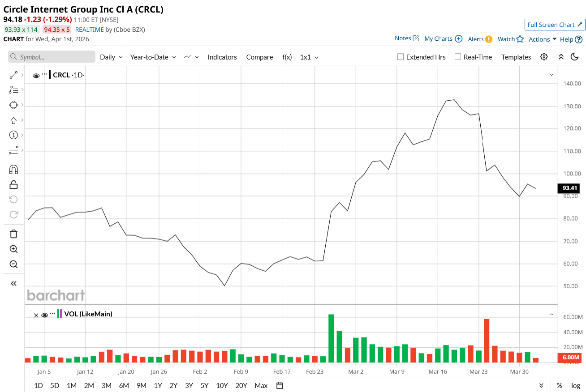
Task: Select the 5D time range
Action: tap(55, 385)
